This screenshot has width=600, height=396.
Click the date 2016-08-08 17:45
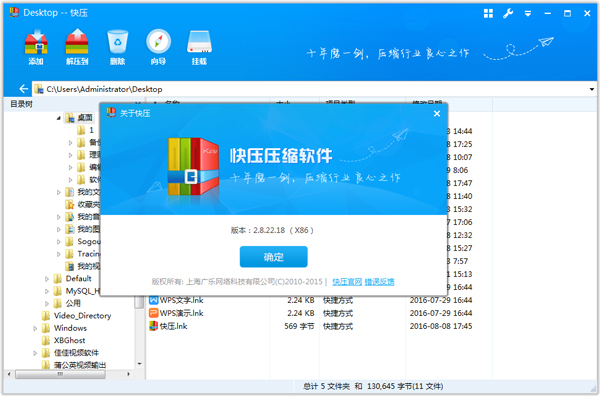pos(441,326)
